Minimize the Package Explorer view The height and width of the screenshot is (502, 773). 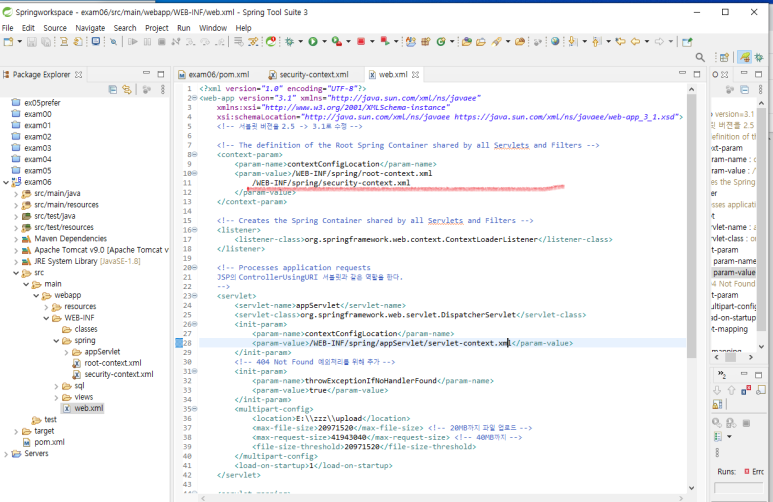(146, 73)
